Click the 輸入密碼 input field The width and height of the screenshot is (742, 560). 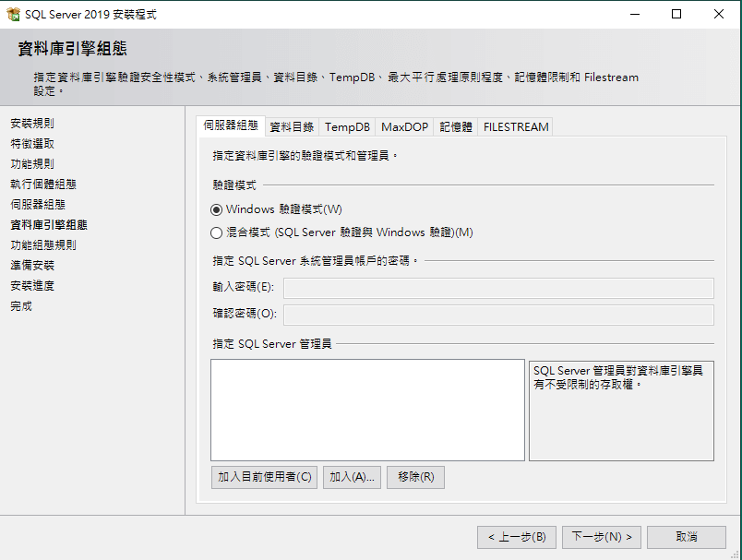498,288
